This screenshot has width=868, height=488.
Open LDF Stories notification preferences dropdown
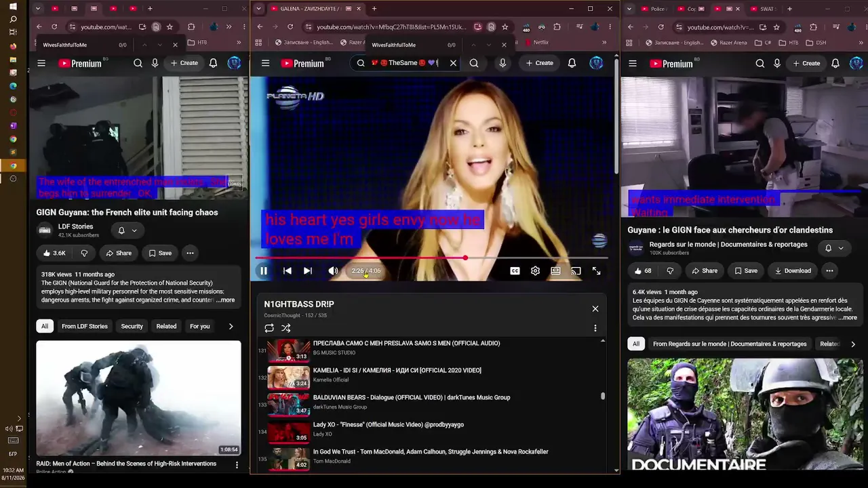(127, 230)
